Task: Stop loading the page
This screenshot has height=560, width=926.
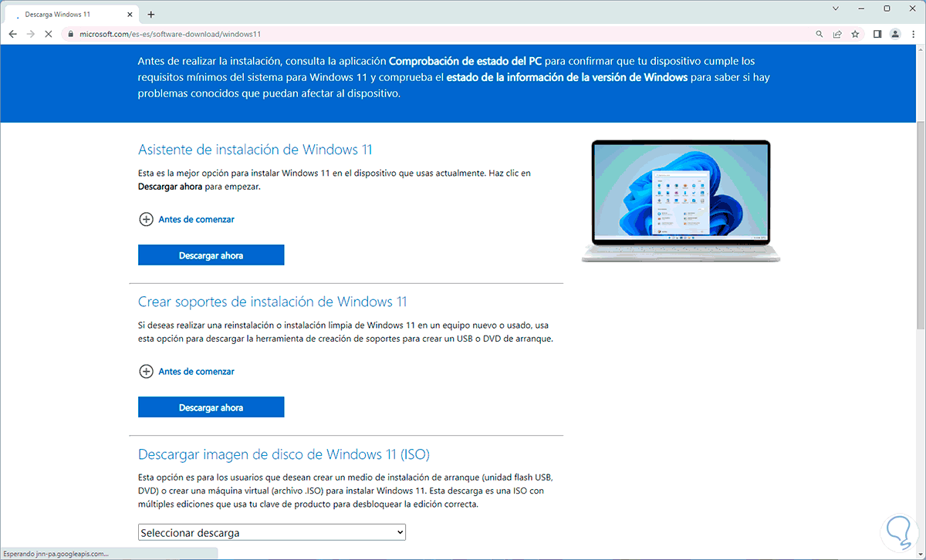Action: pyautogui.click(x=49, y=34)
